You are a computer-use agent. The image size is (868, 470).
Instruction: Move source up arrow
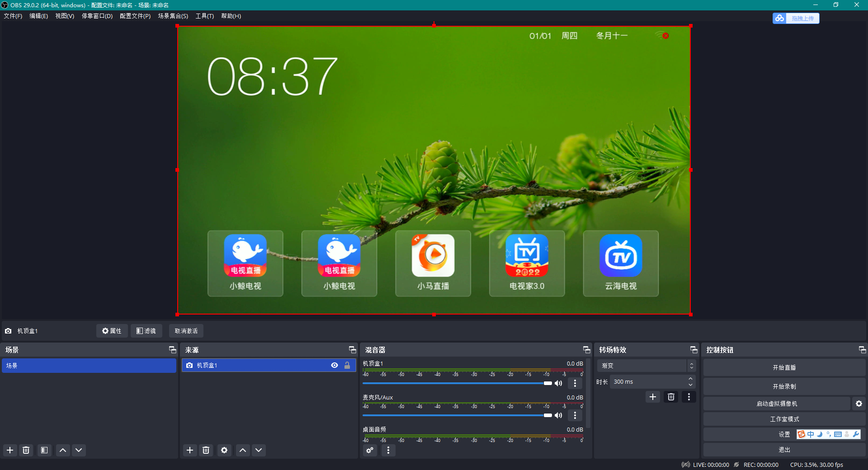[x=243, y=450]
